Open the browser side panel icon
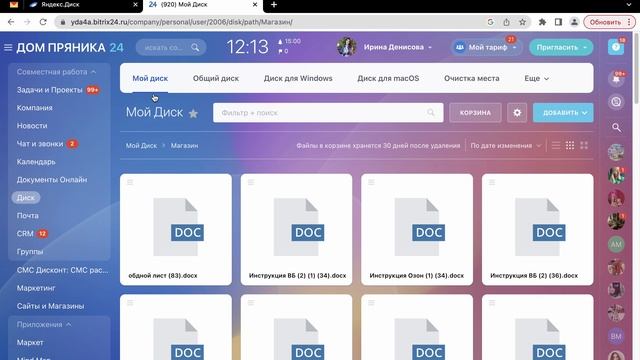Screen dimensions: 640x360 (558, 22)
